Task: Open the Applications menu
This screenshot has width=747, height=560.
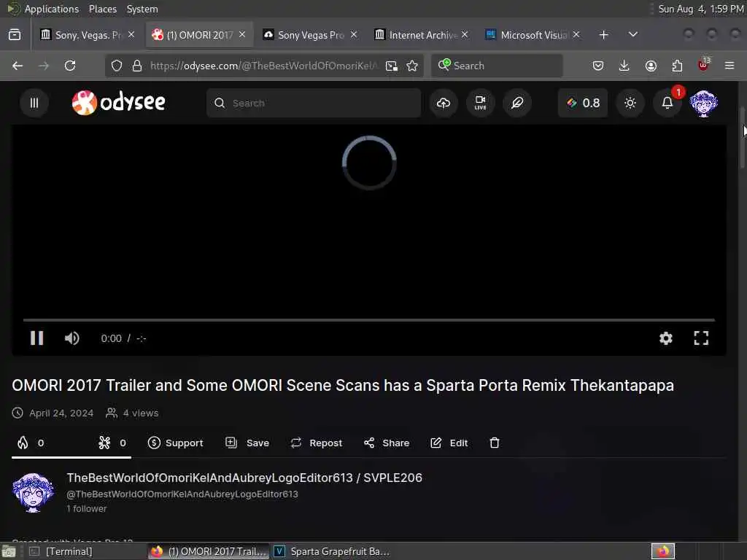Action: click(42, 9)
